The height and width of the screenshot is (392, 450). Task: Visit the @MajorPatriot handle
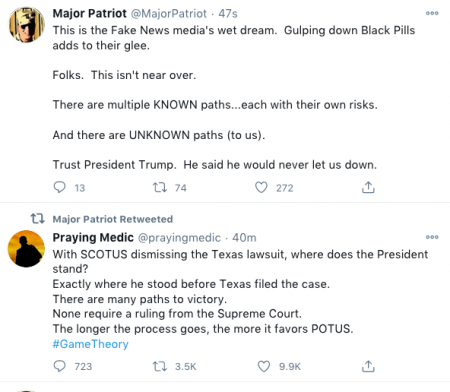click(x=169, y=14)
